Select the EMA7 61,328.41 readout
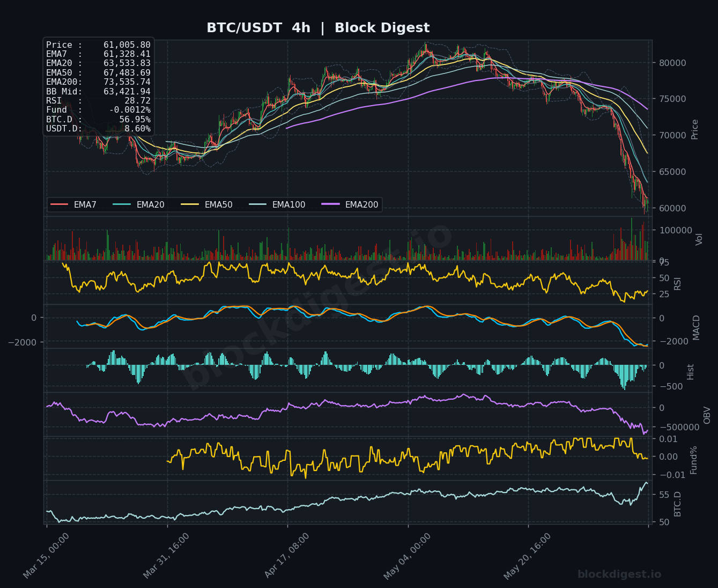 pos(98,54)
